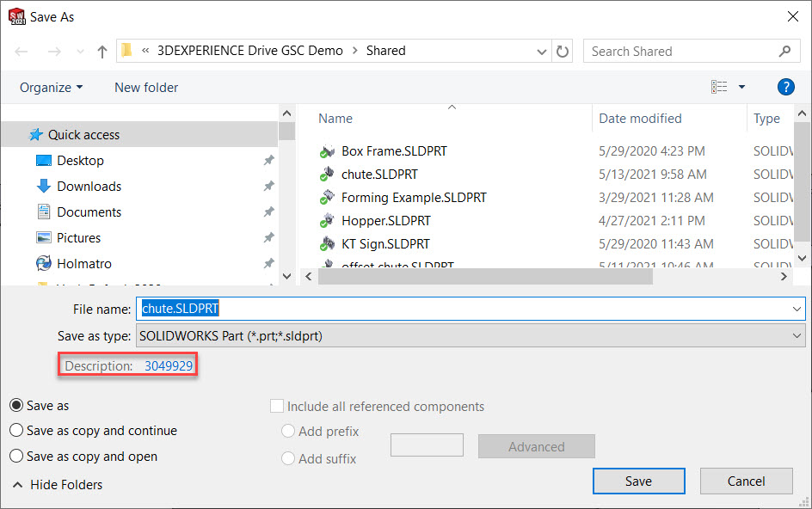This screenshot has width=812, height=509.
Task: Click date 5/29/2020 11:43 AM for KT Sign
Action: tap(656, 244)
